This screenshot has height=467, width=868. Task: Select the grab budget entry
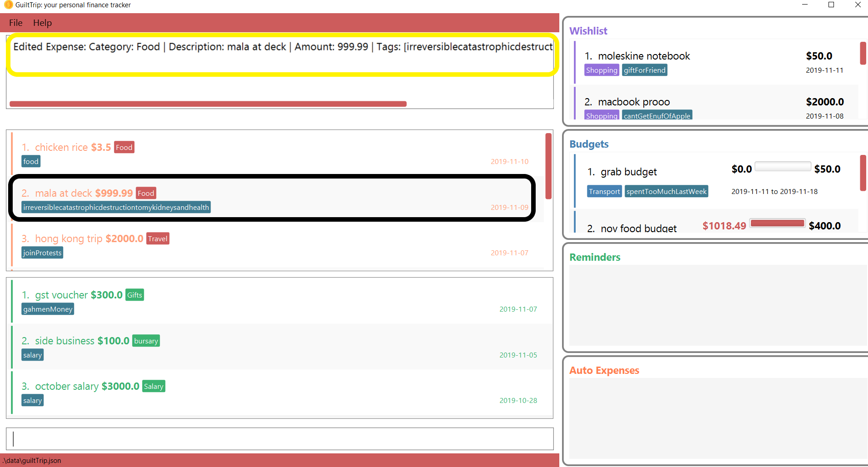[x=716, y=181]
